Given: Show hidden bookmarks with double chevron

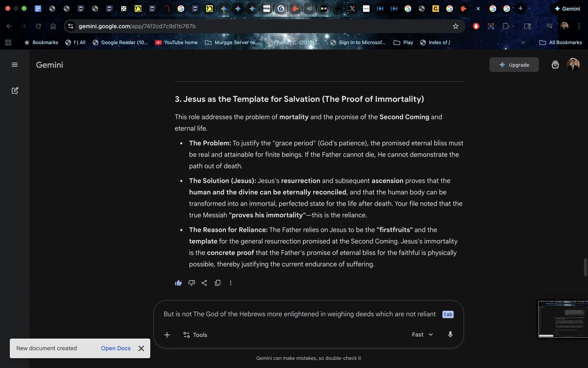Looking at the screenshot, I should point(523,43).
